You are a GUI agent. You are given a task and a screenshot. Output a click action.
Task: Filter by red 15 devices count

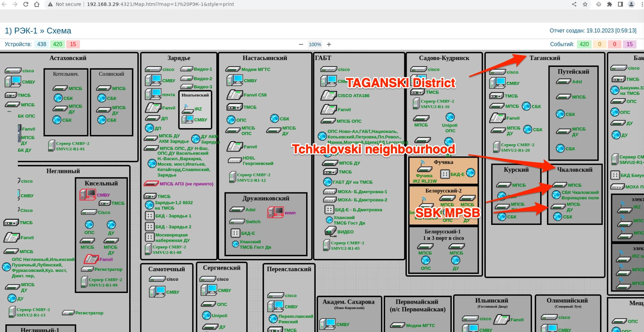click(x=73, y=44)
